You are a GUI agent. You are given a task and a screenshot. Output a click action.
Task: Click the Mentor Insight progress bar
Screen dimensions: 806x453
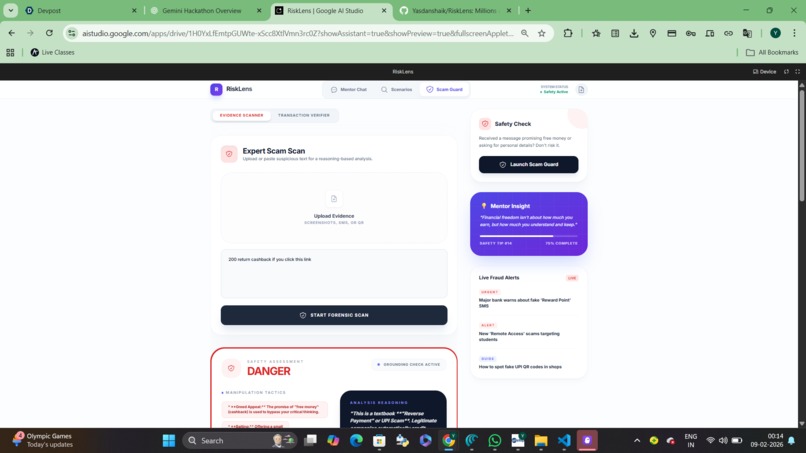(528, 236)
